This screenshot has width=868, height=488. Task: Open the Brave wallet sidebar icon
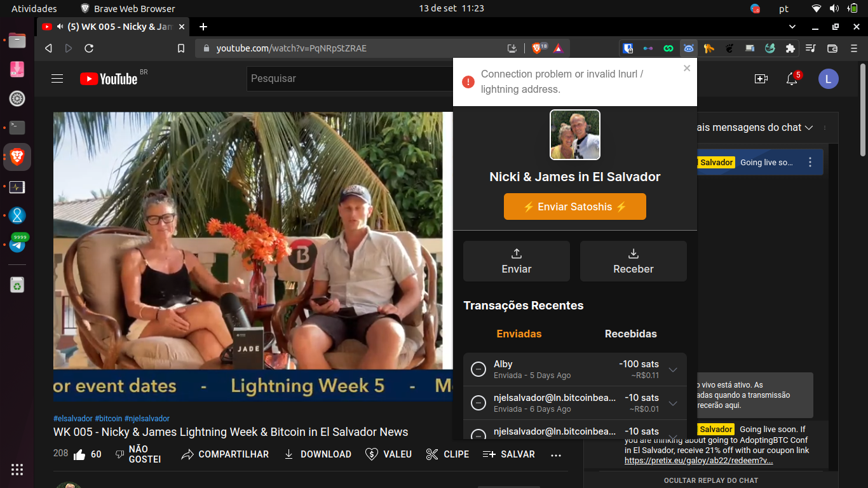[831, 48]
